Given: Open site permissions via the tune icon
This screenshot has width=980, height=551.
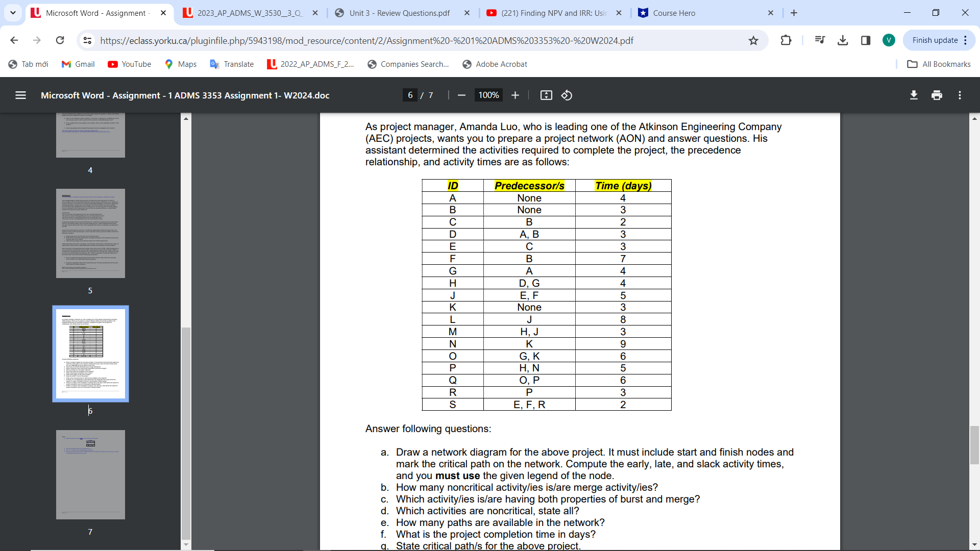Looking at the screenshot, I should (x=87, y=40).
